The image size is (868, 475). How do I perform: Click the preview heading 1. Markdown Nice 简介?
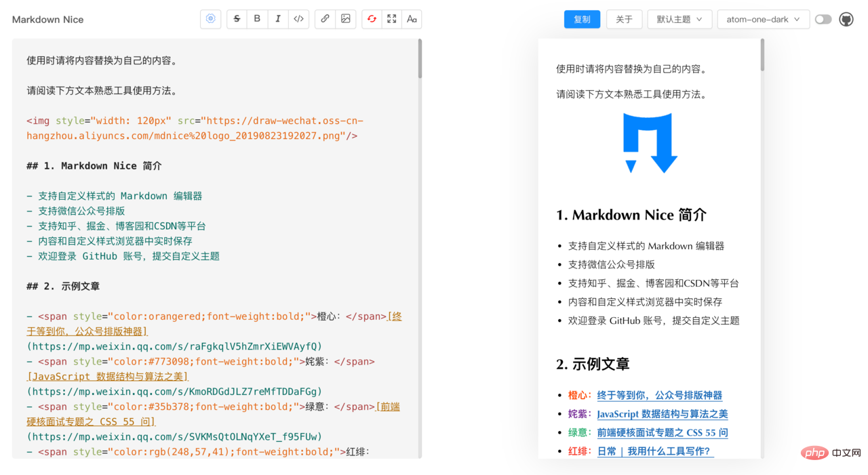(x=631, y=215)
